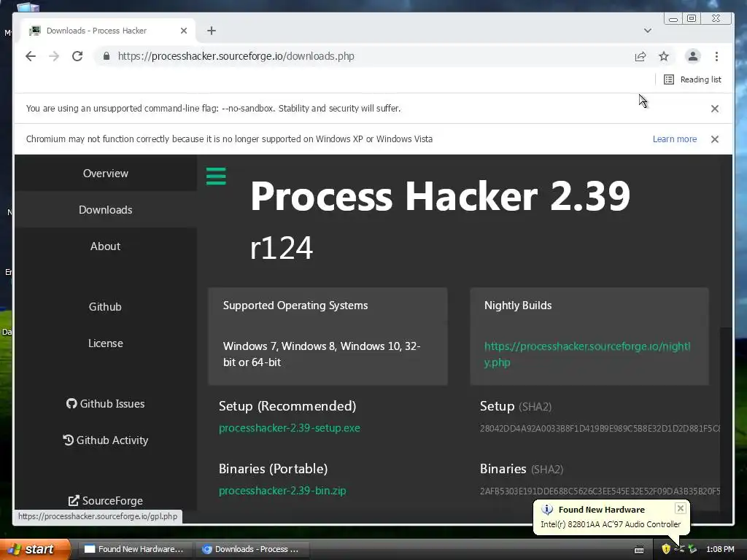This screenshot has width=747, height=560.
Task: Open the Overview sidebar item
Action: click(x=106, y=174)
